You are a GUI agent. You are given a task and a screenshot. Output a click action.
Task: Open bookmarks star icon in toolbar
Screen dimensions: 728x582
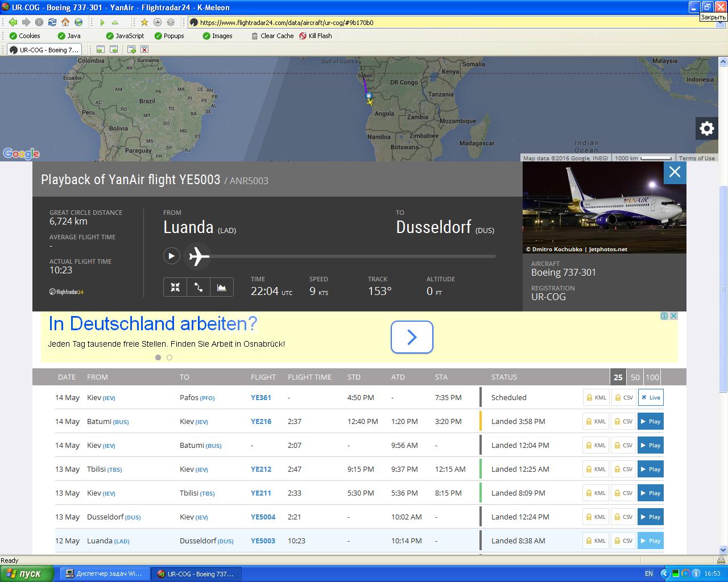(x=144, y=22)
